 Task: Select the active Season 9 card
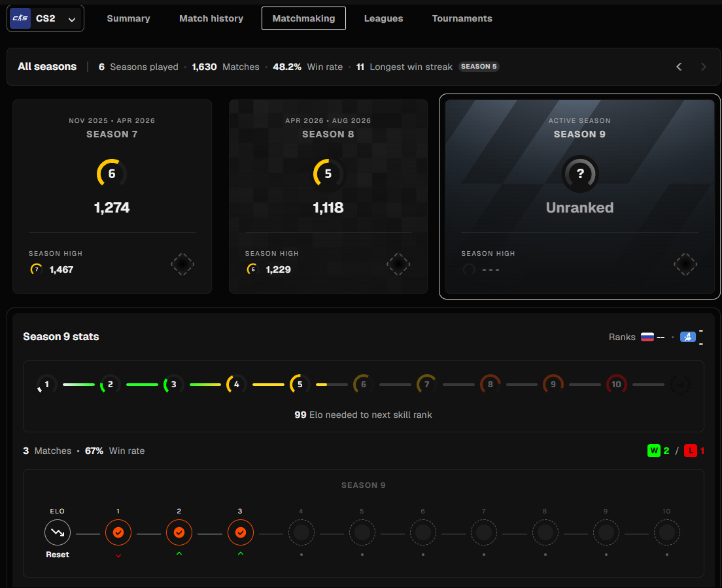pos(579,197)
